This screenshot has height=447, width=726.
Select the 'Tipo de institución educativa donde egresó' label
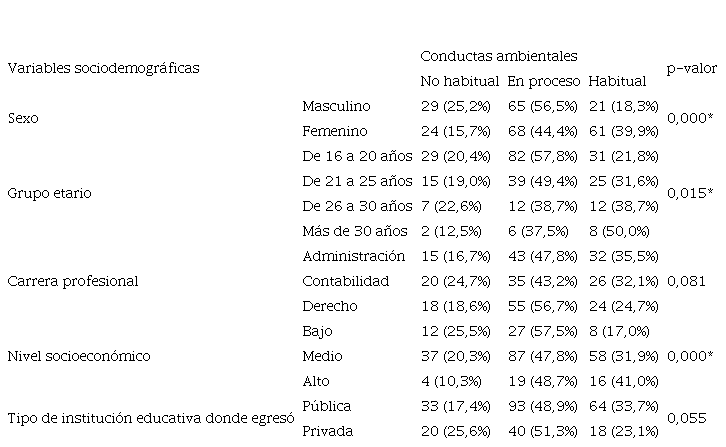point(150,418)
